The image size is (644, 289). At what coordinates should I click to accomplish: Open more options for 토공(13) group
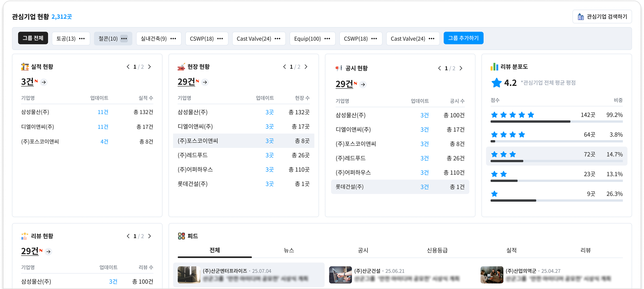coord(82,38)
